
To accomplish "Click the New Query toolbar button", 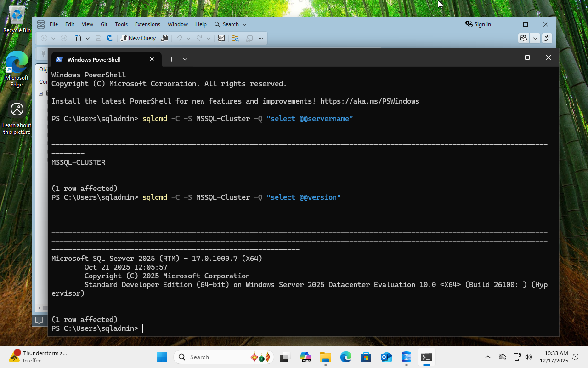I will click(138, 38).
